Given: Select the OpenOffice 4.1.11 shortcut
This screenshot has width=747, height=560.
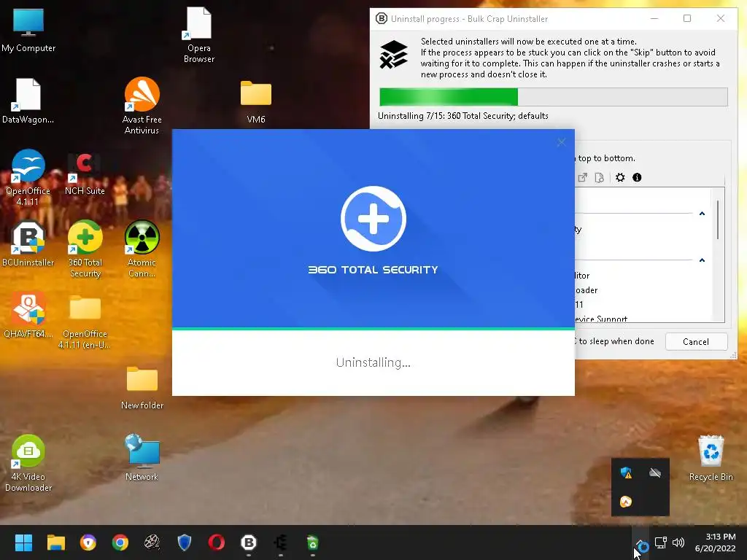Looking at the screenshot, I should tap(28, 177).
